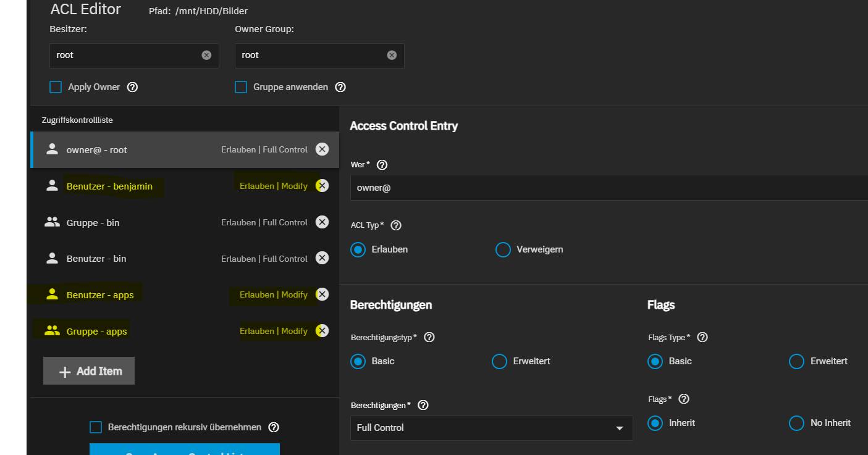Remove the Benutzer - bin entry
Image resolution: width=868 pixels, height=455 pixels.
click(322, 258)
